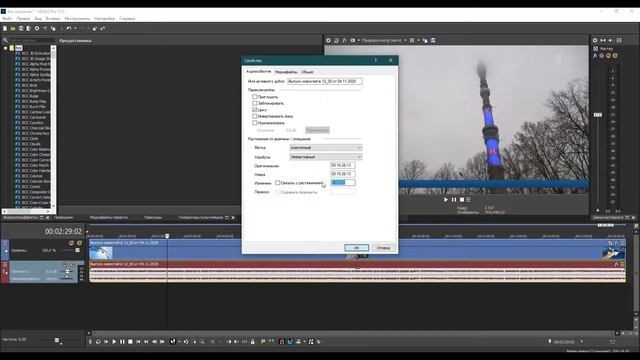Image resolution: width=640 pixels, height=360 pixels.
Task: Play video in the preview window
Action: [x=446, y=200]
